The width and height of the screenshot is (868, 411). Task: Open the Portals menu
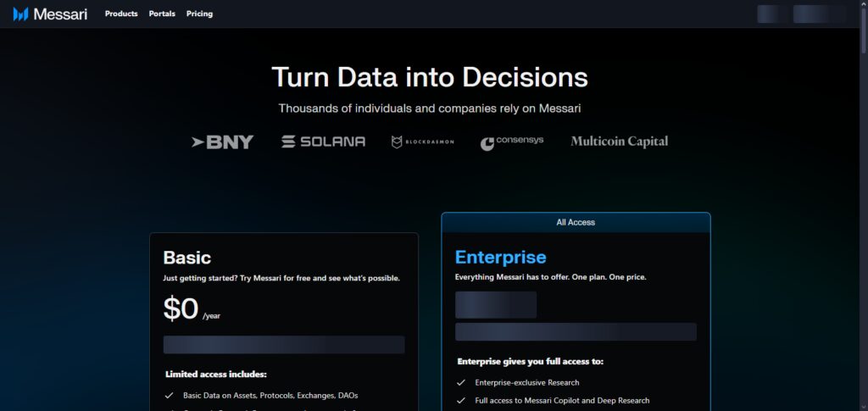click(162, 14)
